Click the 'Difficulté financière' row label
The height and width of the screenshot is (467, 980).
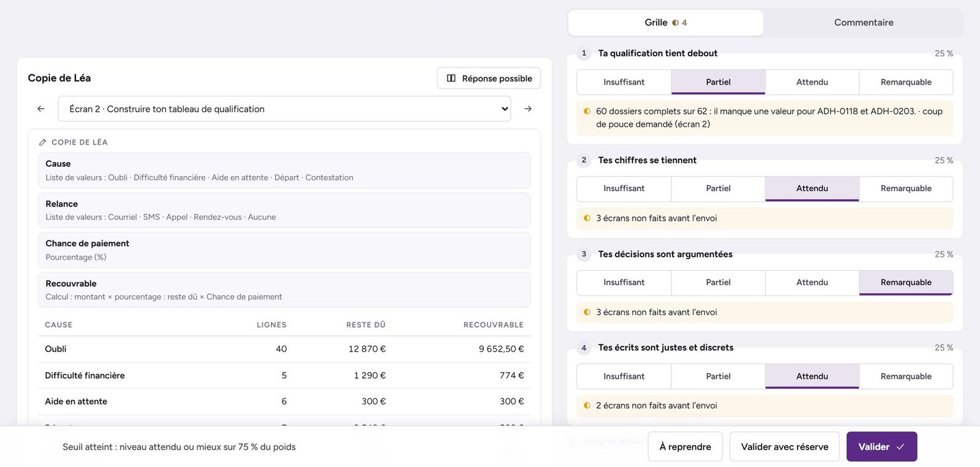point(85,376)
